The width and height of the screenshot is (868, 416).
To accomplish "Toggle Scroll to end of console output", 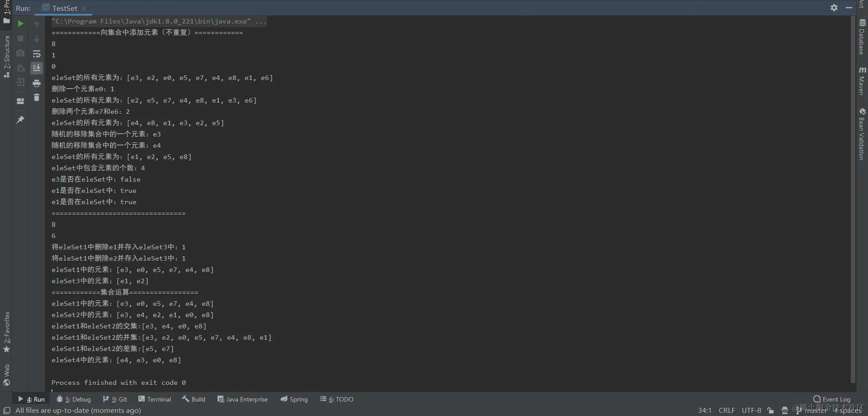I will pyautogui.click(x=37, y=68).
